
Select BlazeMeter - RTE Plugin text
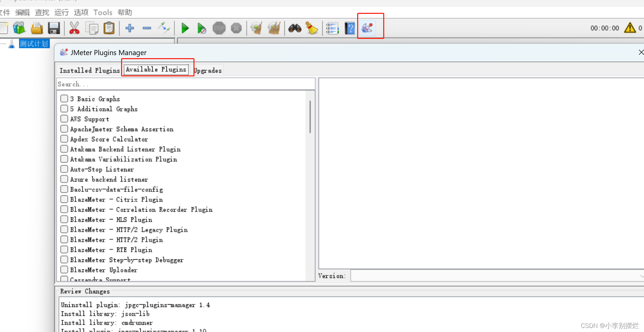(x=111, y=250)
